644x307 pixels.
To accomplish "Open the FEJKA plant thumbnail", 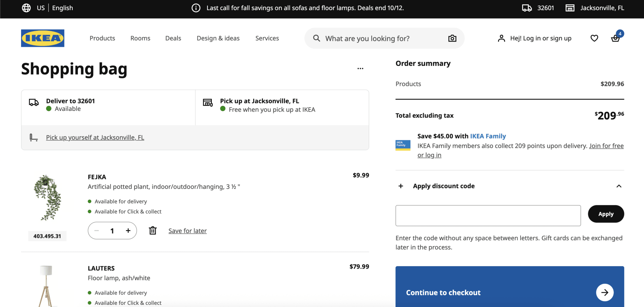I will point(47,198).
